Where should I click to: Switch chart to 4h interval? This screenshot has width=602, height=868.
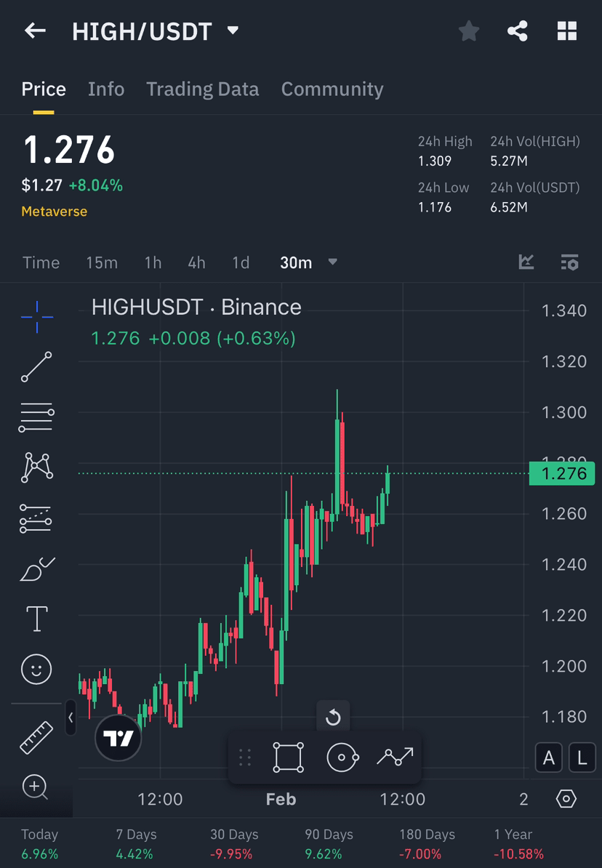(196, 262)
